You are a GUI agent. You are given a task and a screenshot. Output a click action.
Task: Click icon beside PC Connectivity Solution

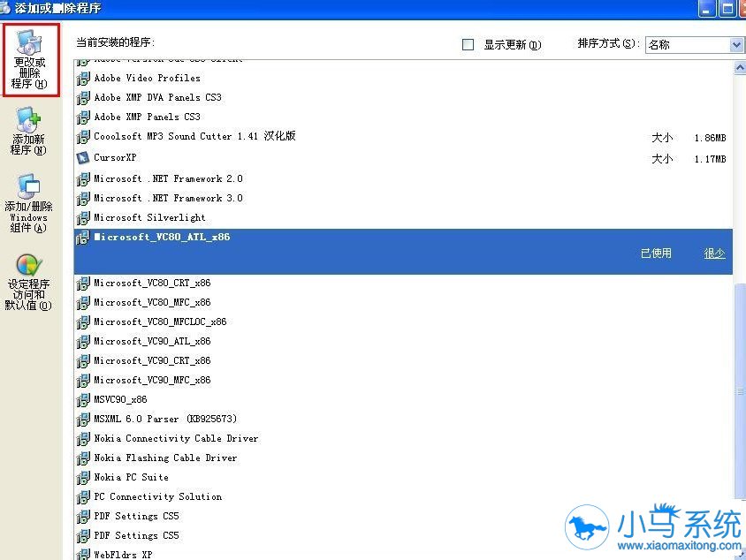point(83,497)
